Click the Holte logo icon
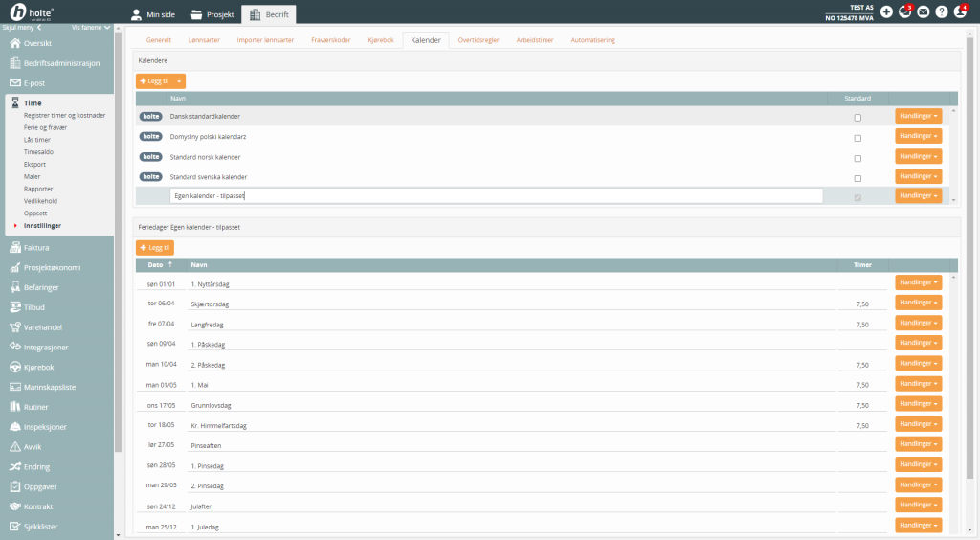 coord(19,12)
